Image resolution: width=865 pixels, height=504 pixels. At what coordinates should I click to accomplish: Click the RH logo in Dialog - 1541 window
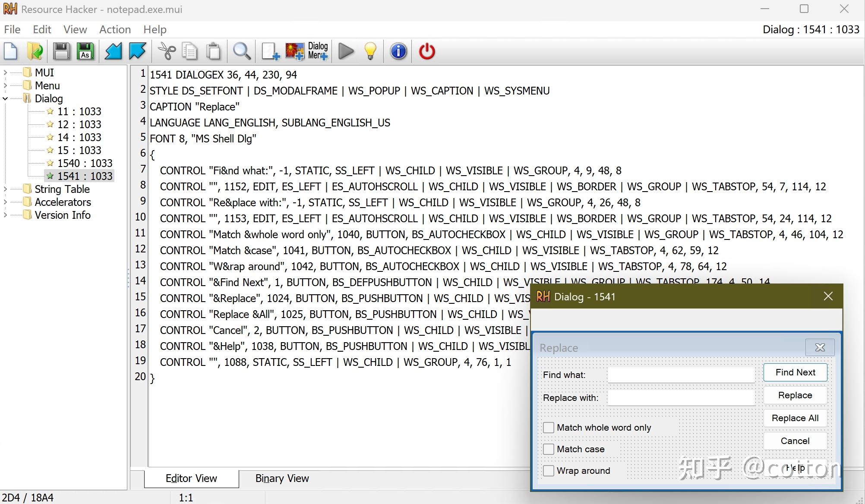coord(543,296)
